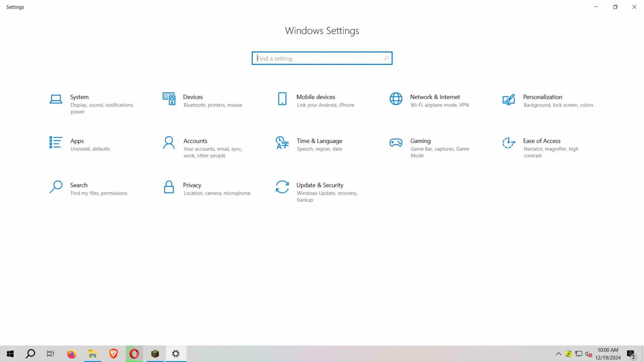Expand the hidden system tray icons chevron

(558, 354)
